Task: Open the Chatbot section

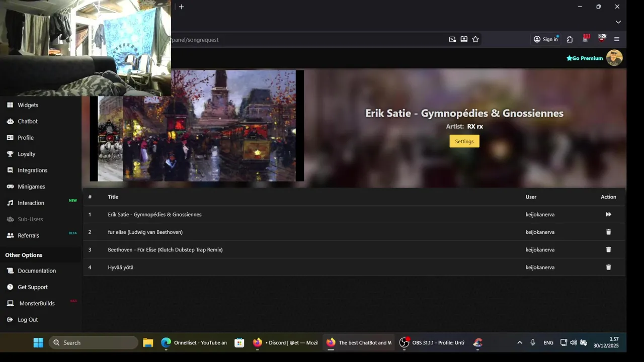Action: click(28, 121)
